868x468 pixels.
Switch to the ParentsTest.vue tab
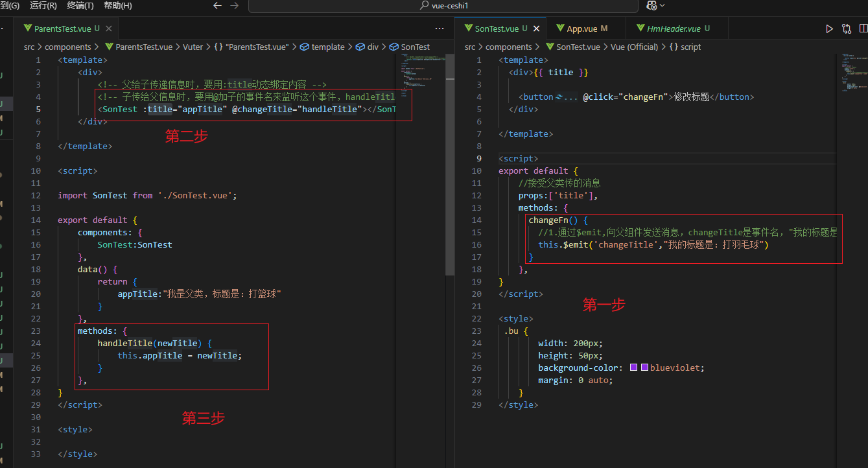(67, 29)
